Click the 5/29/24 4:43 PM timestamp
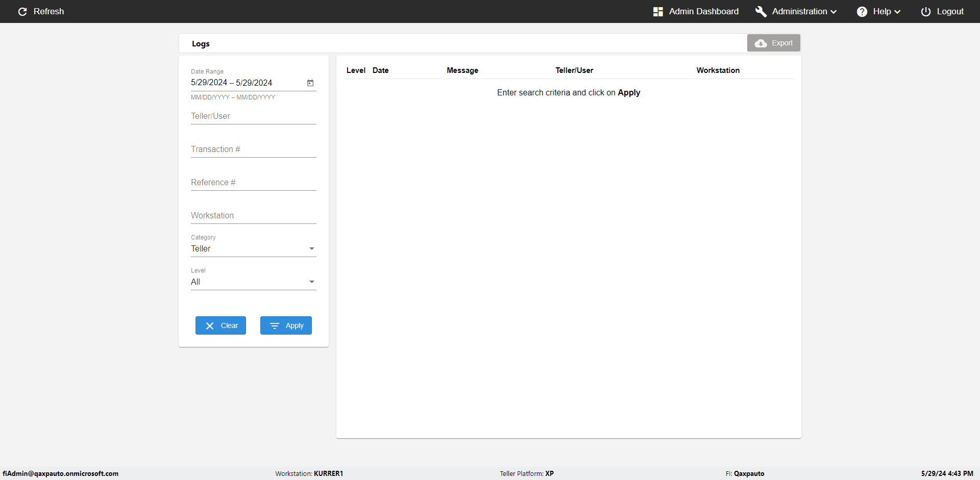The image size is (980, 480). pyautogui.click(x=947, y=473)
